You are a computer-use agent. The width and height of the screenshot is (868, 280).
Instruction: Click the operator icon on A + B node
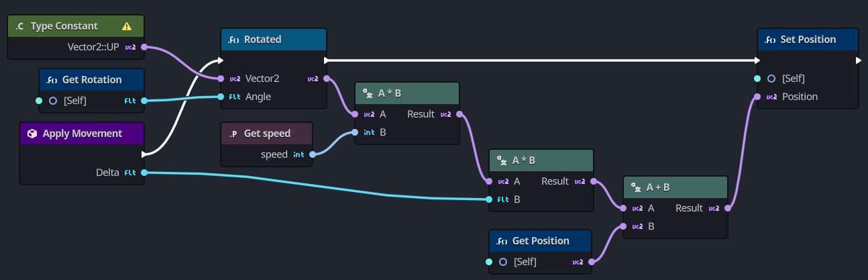(x=636, y=187)
